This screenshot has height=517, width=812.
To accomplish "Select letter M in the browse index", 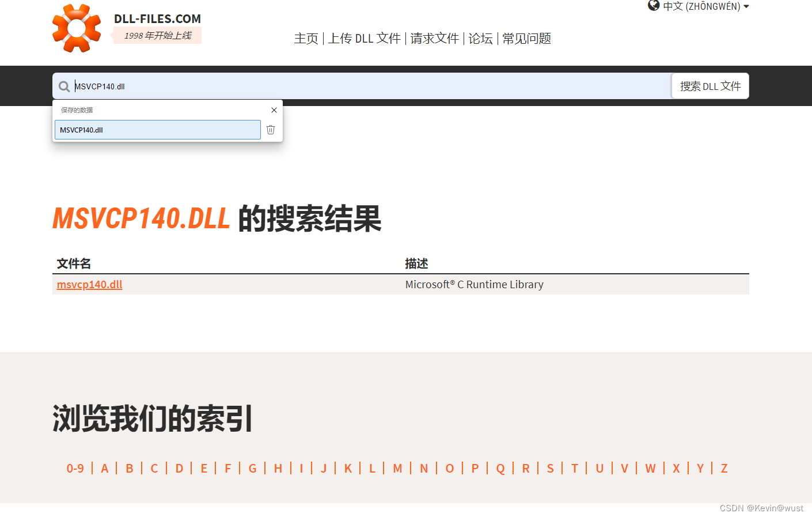I will point(397,469).
